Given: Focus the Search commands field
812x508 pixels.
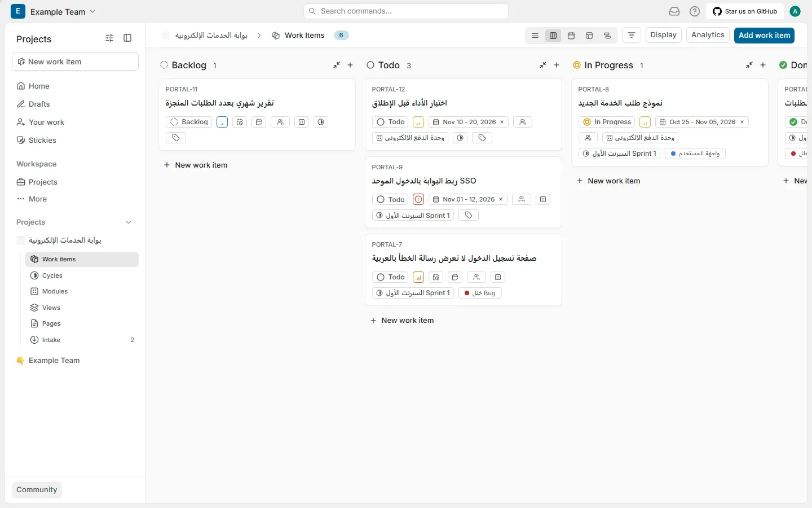Looking at the screenshot, I should tap(406, 11).
